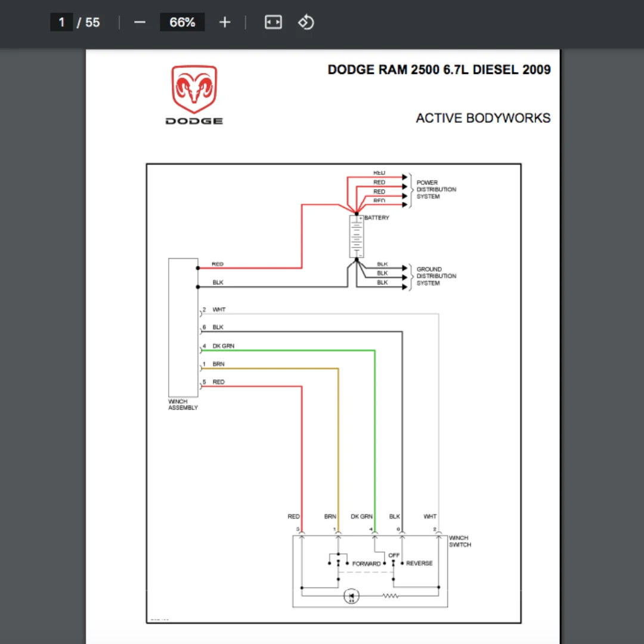
Task: Click the total page count 55 text
Action: coord(92,22)
